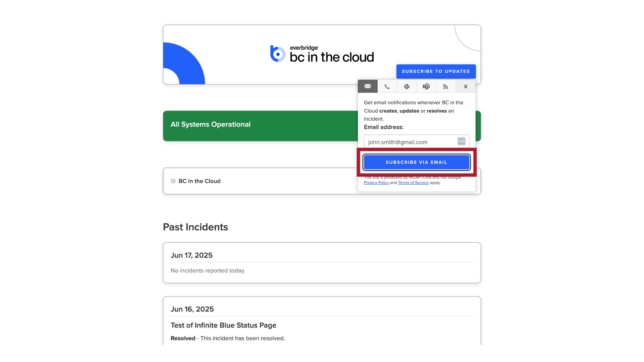Click the Subscribe To Updates button
Viewport: 644px width, 362px height.
coord(436,71)
